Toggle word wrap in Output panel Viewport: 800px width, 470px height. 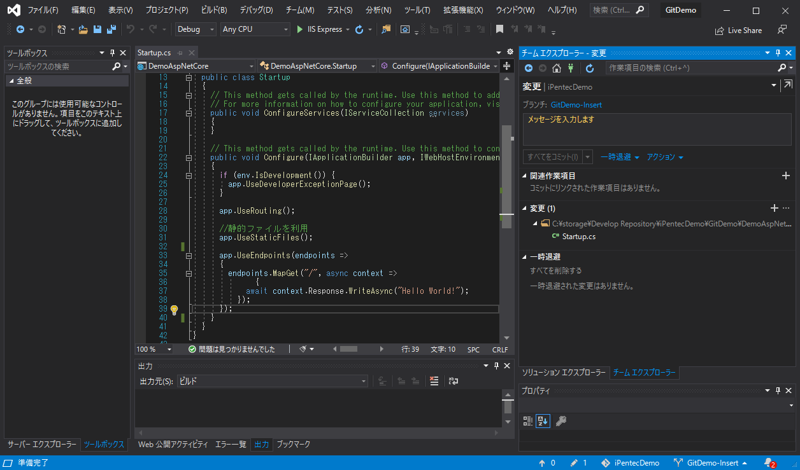(453, 381)
